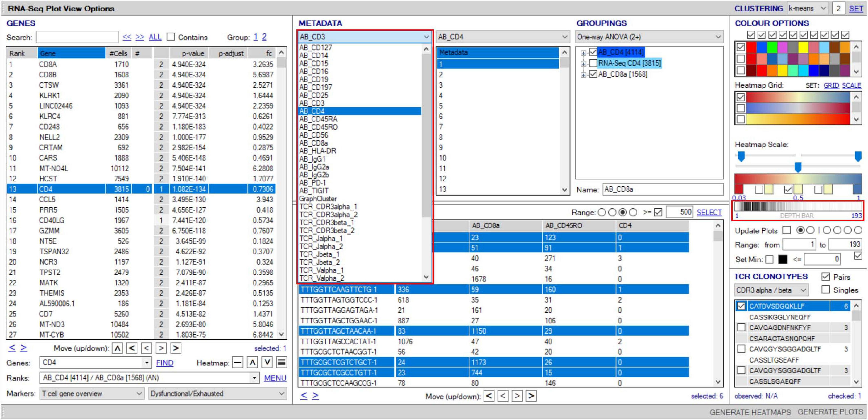Toggle the Set Min checkbox
Image resolution: width=868 pixels, height=420 pixels.
pos(769,259)
